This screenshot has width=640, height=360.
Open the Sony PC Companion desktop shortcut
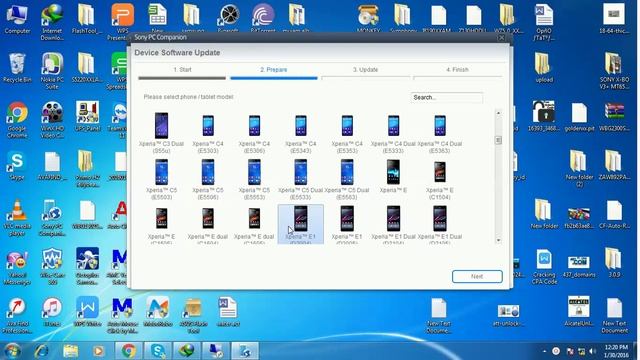(52, 218)
